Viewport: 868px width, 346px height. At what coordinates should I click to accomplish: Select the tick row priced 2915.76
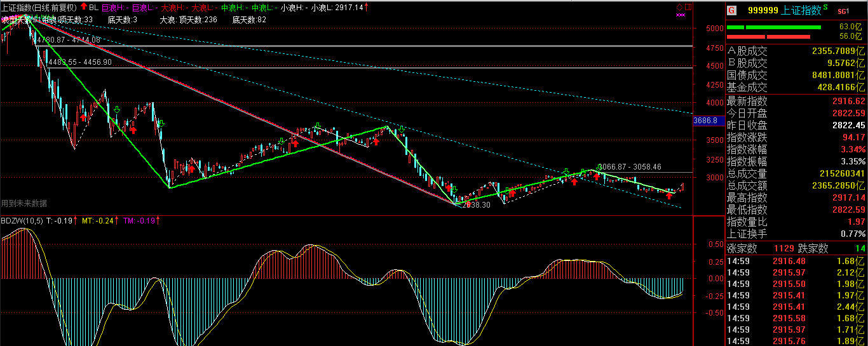tap(796, 341)
